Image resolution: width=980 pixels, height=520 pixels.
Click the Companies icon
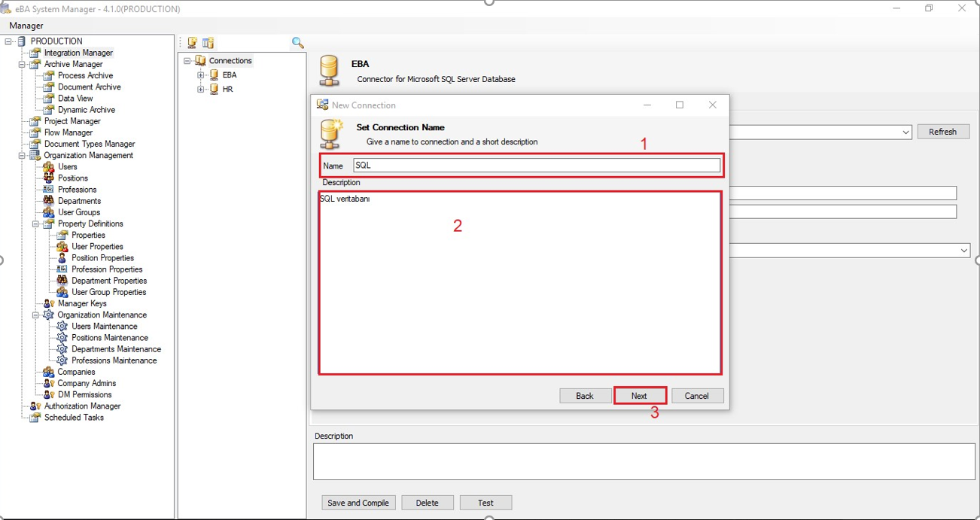click(x=49, y=372)
